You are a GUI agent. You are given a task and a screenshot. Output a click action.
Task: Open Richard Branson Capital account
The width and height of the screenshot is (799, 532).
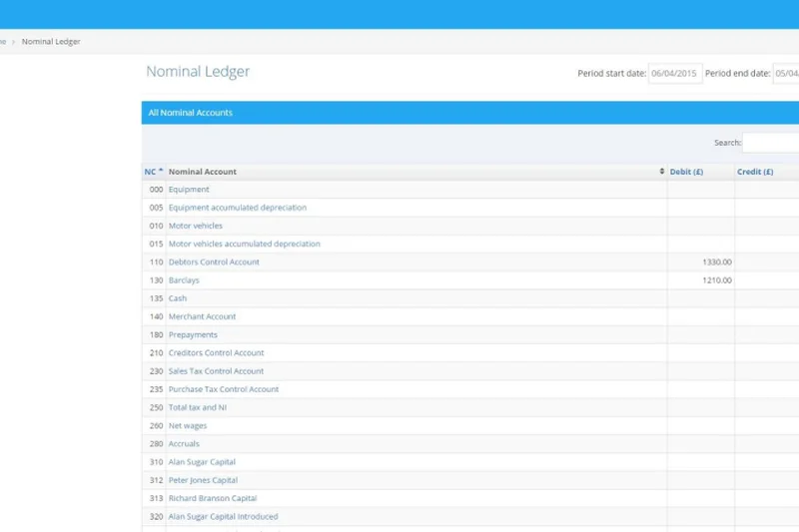[x=213, y=498]
